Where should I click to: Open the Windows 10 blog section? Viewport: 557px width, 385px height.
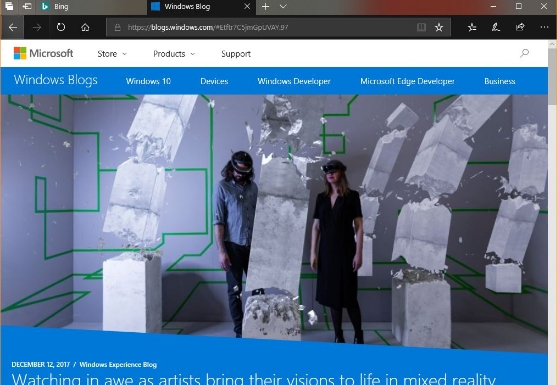tap(148, 81)
